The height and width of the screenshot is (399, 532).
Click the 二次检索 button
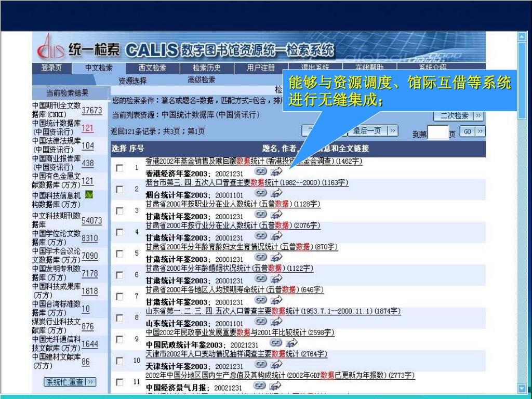coord(458,116)
